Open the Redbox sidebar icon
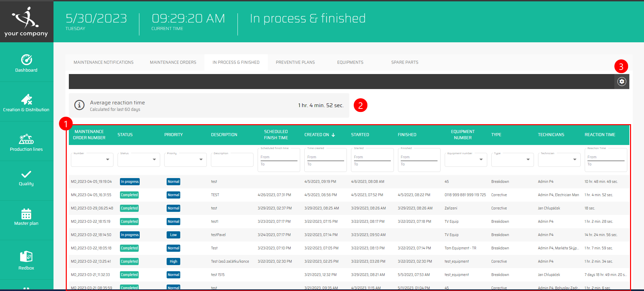The height and width of the screenshot is (291, 644). coord(26,257)
